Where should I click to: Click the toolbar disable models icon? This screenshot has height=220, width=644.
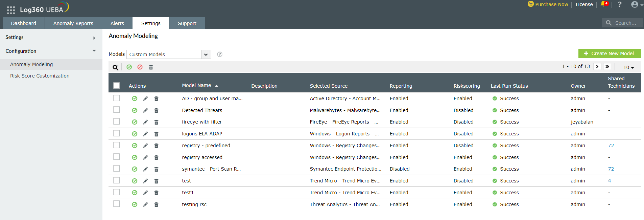point(140,67)
